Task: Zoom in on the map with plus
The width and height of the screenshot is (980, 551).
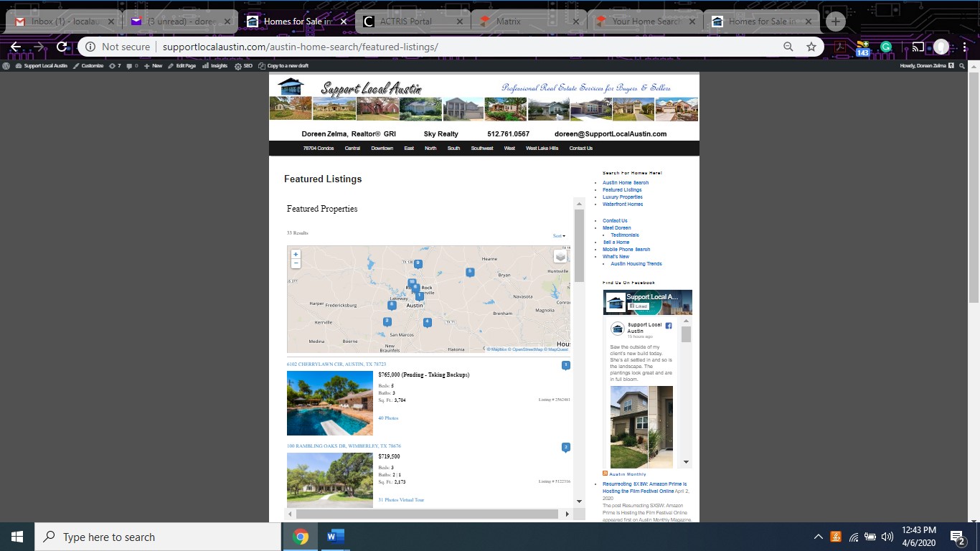Action: point(296,254)
